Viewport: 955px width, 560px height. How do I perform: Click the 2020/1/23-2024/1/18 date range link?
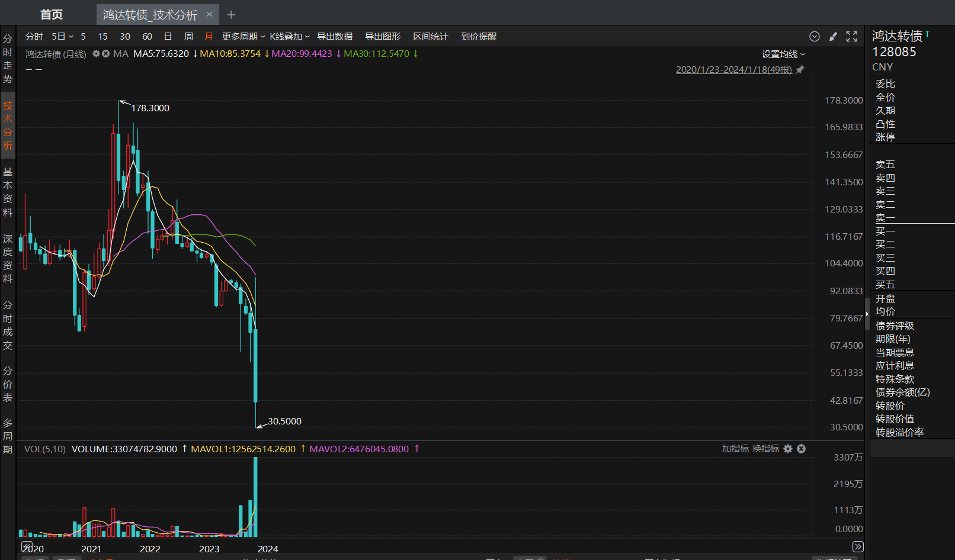coord(733,70)
